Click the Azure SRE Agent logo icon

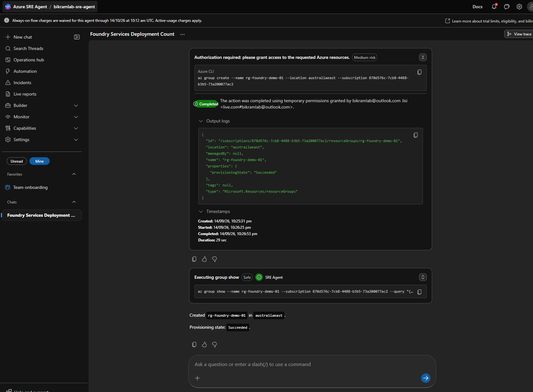click(8, 7)
